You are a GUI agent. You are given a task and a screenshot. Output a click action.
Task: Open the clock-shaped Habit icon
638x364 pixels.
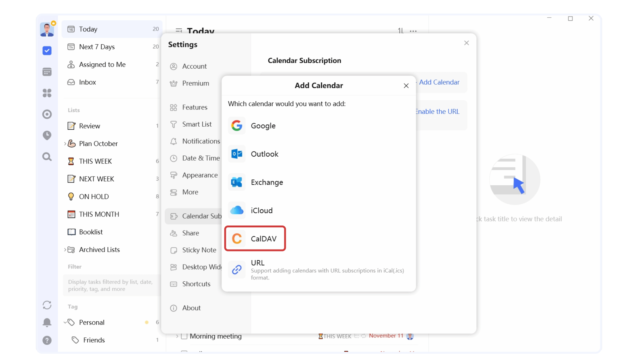pyautogui.click(x=47, y=135)
